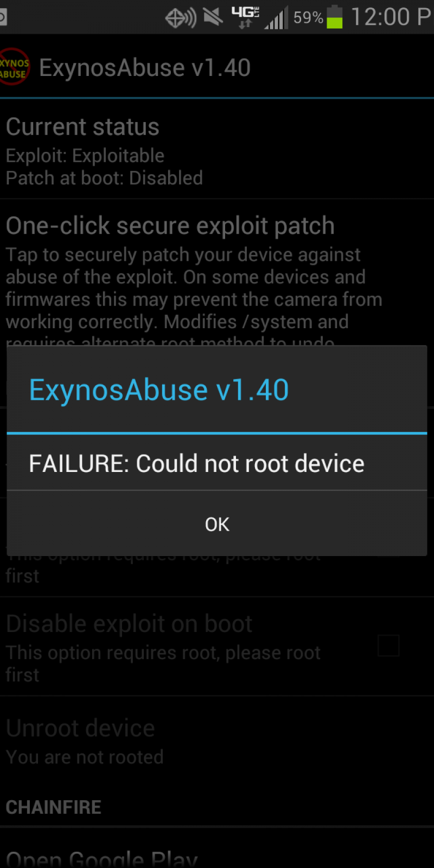Tap the 59% battery percentage

[x=308, y=18]
